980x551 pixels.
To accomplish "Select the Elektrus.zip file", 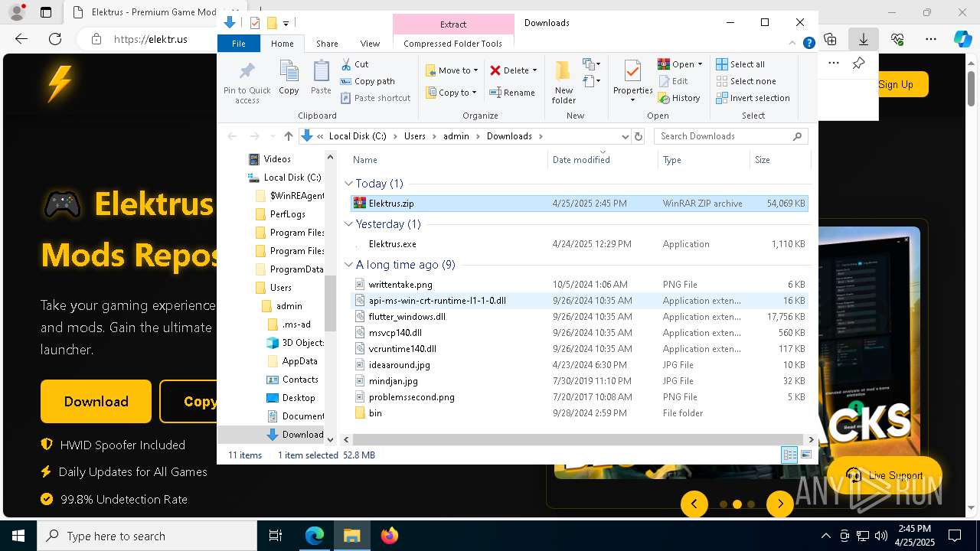I will pos(579,204).
